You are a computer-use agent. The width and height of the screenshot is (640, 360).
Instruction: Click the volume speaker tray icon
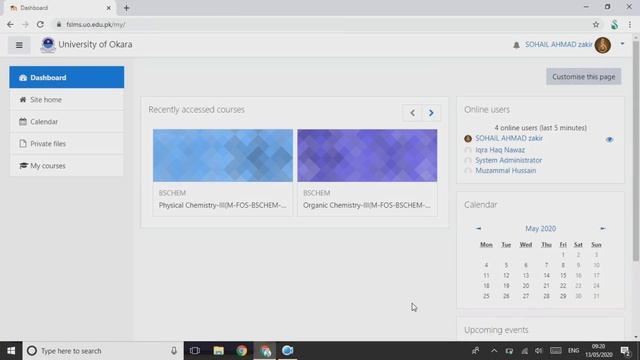[x=539, y=351]
